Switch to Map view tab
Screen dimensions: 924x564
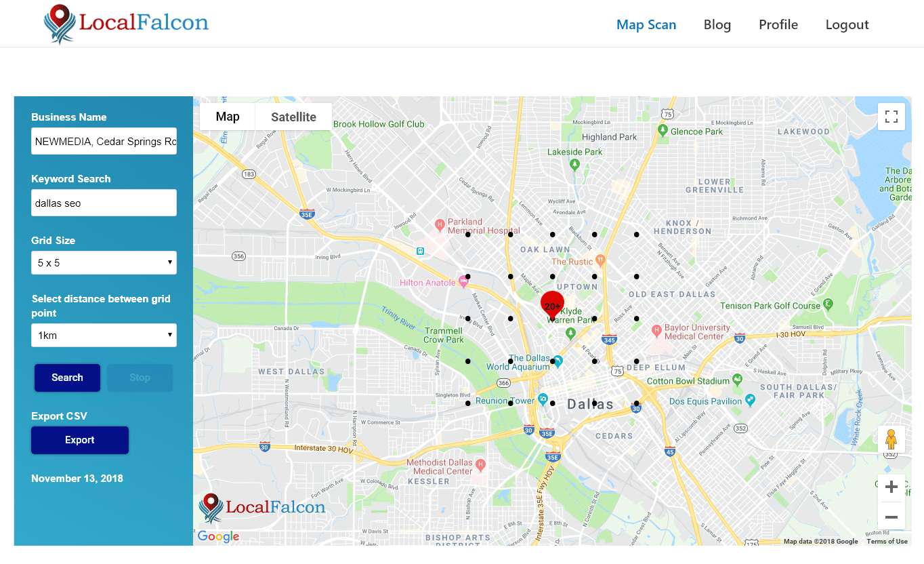(x=228, y=117)
